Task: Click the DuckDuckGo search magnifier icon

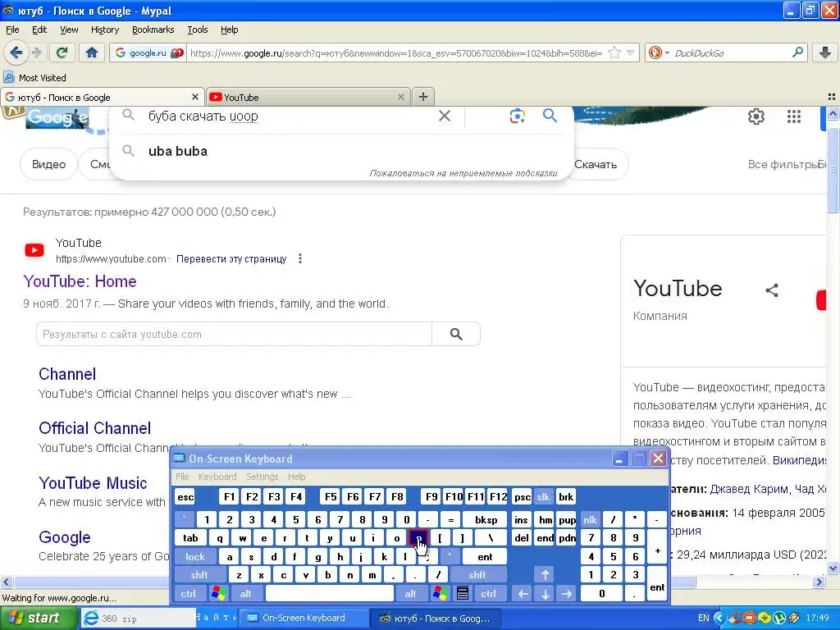Action: pyautogui.click(x=797, y=52)
